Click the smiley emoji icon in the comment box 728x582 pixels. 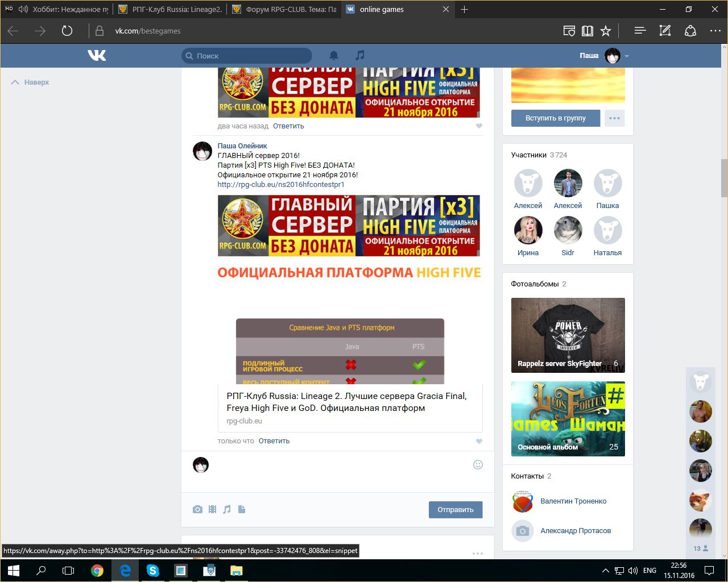click(478, 464)
